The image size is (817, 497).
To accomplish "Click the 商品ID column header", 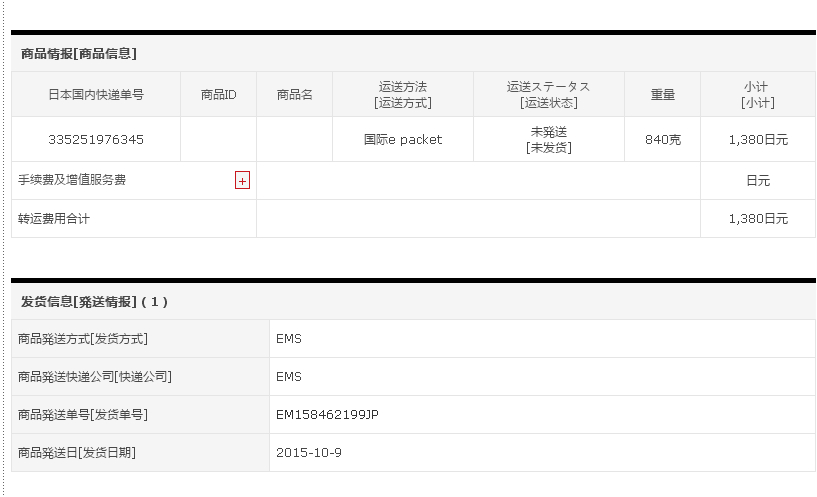I will tap(218, 95).
